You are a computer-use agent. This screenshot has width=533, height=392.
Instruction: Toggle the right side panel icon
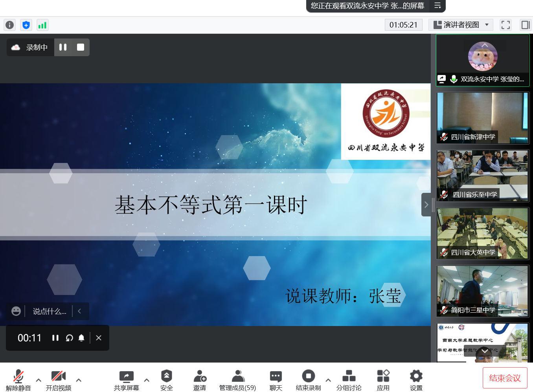(525, 25)
